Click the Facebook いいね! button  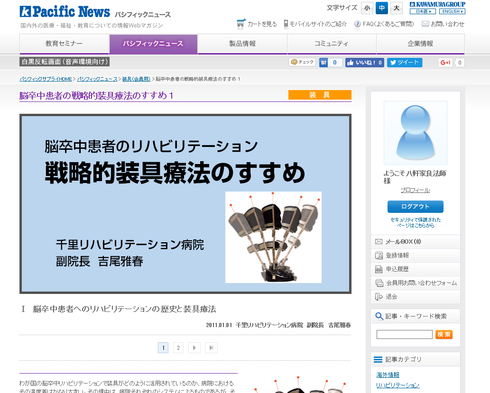click(x=364, y=63)
